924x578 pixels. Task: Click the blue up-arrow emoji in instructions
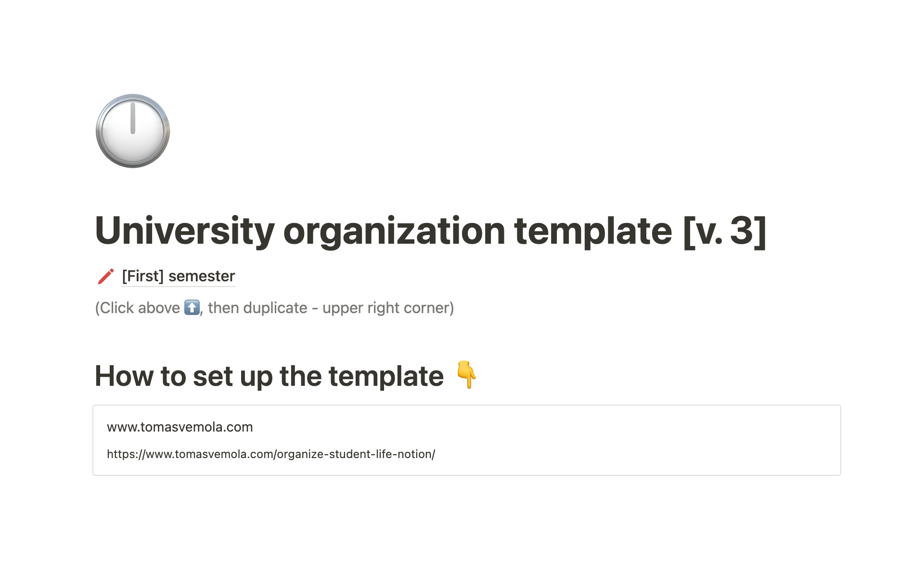tap(192, 307)
